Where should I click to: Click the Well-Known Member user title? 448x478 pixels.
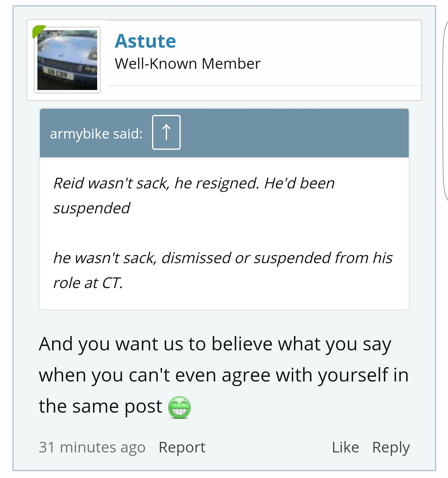pyautogui.click(x=188, y=64)
